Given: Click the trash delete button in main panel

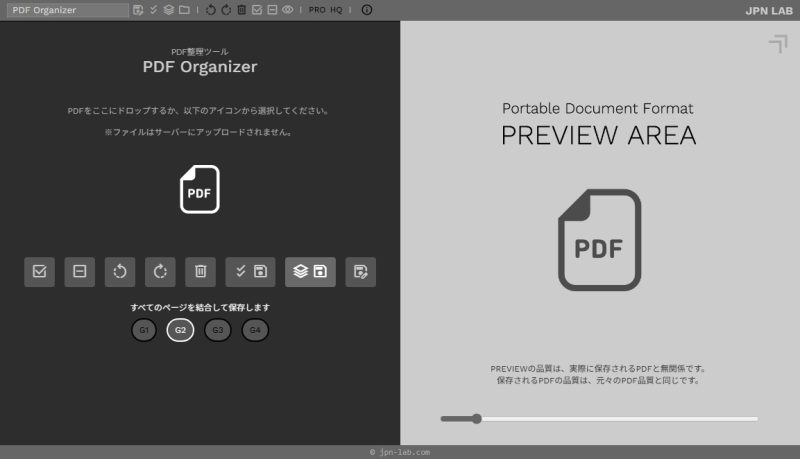Looking at the screenshot, I should click(x=200, y=271).
